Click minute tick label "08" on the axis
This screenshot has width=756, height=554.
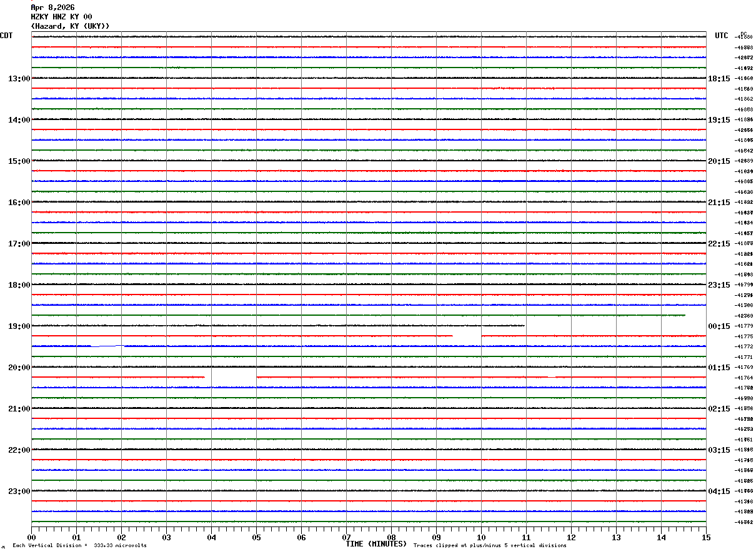click(391, 537)
